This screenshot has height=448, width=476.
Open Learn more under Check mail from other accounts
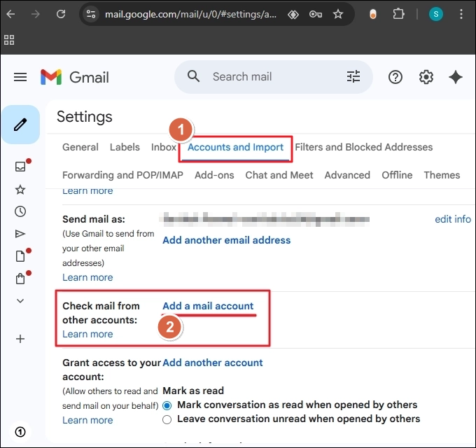[x=87, y=334]
